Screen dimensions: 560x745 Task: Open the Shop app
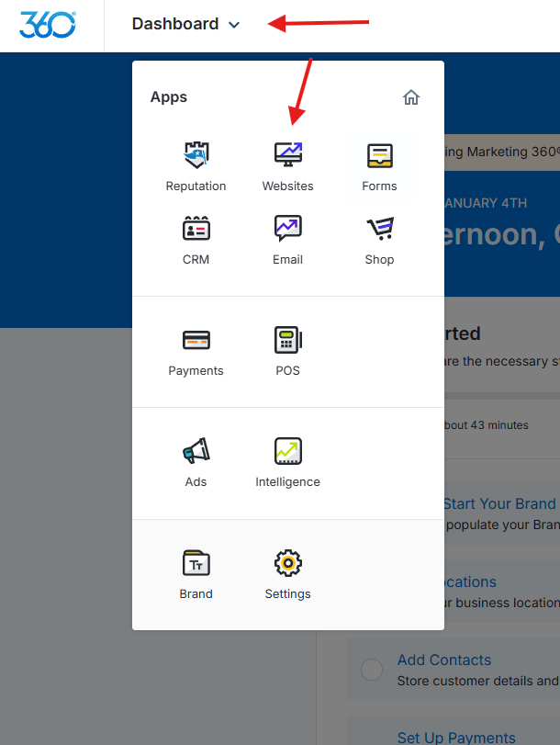(379, 240)
